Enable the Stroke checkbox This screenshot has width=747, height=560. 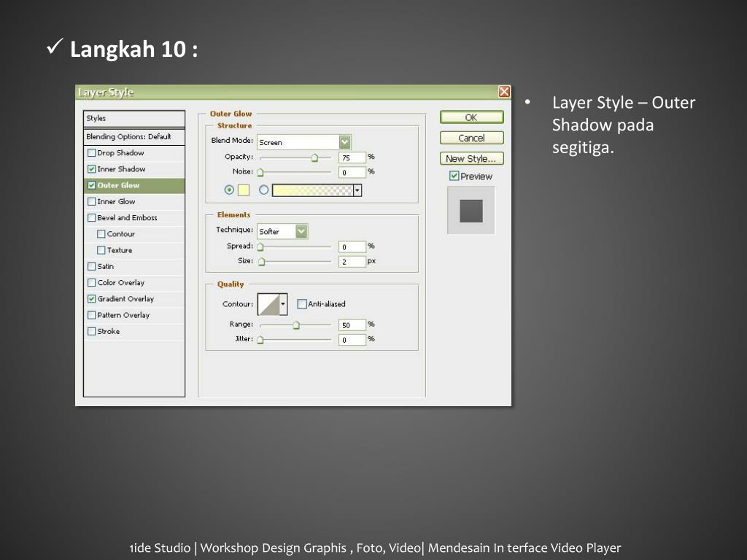tap(92, 331)
